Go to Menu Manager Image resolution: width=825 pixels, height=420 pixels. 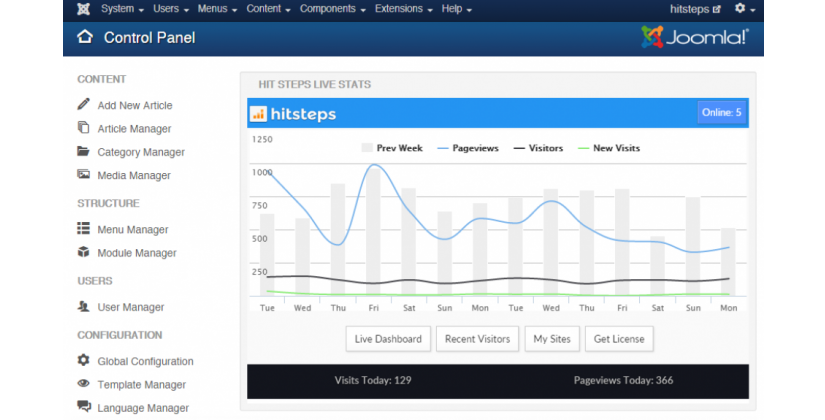[x=133, y=229]
